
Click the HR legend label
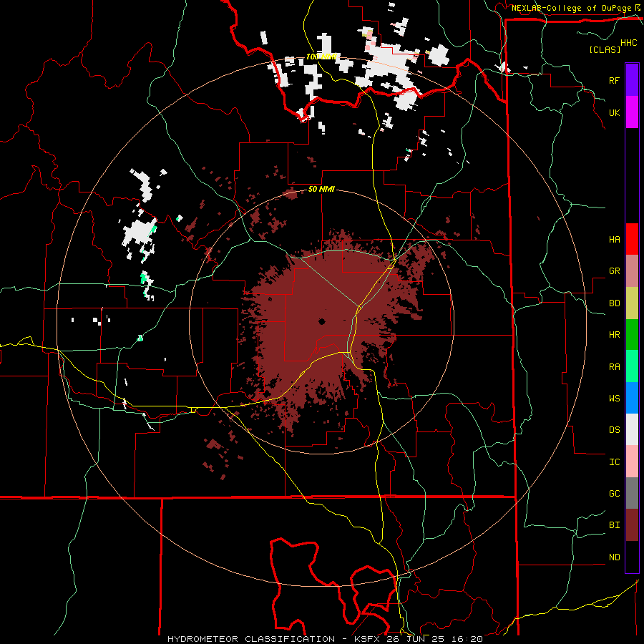point(615,335)
